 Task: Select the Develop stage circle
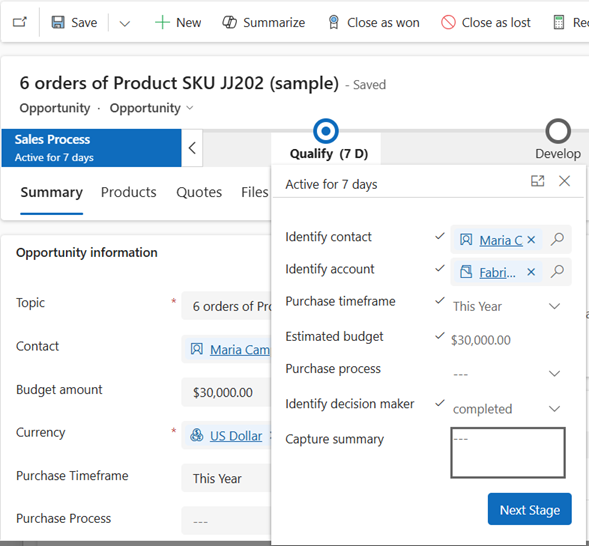click(x=558, y=131)
